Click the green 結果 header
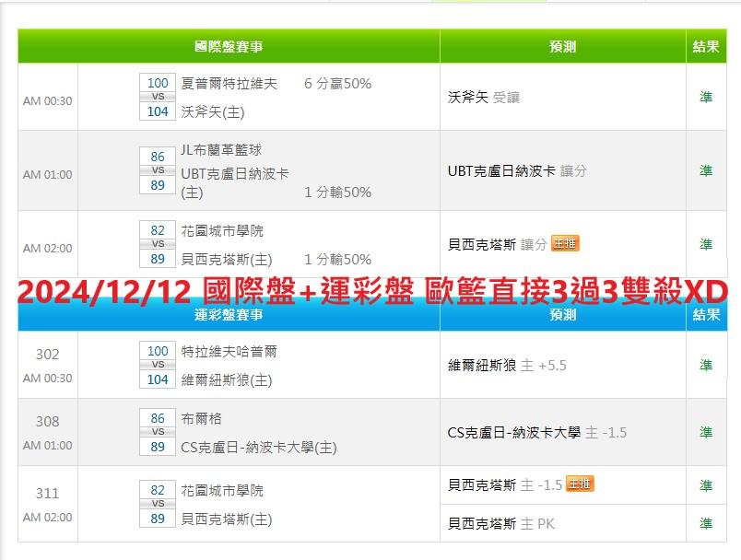 (706, 46)
